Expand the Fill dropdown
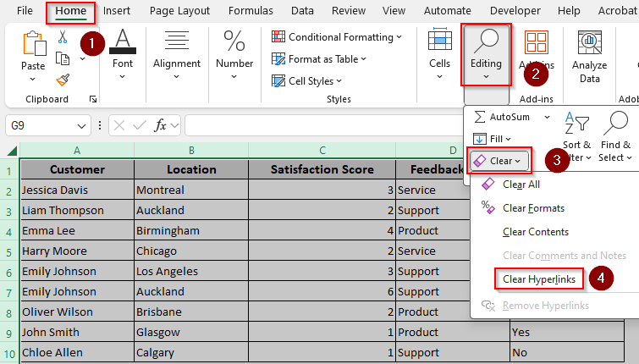Image resolution: width=639 pixels, height=364 pixels. 508,140
